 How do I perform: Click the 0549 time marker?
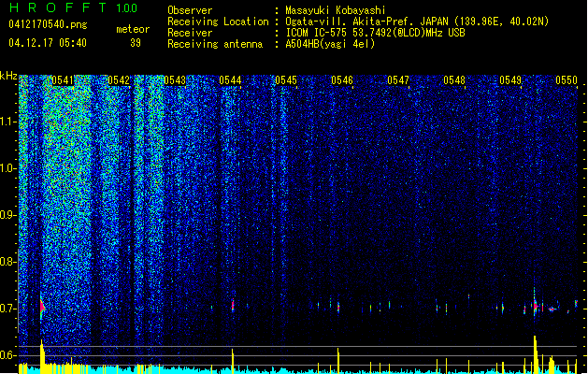pyautogui.click(x=510, y=80)
